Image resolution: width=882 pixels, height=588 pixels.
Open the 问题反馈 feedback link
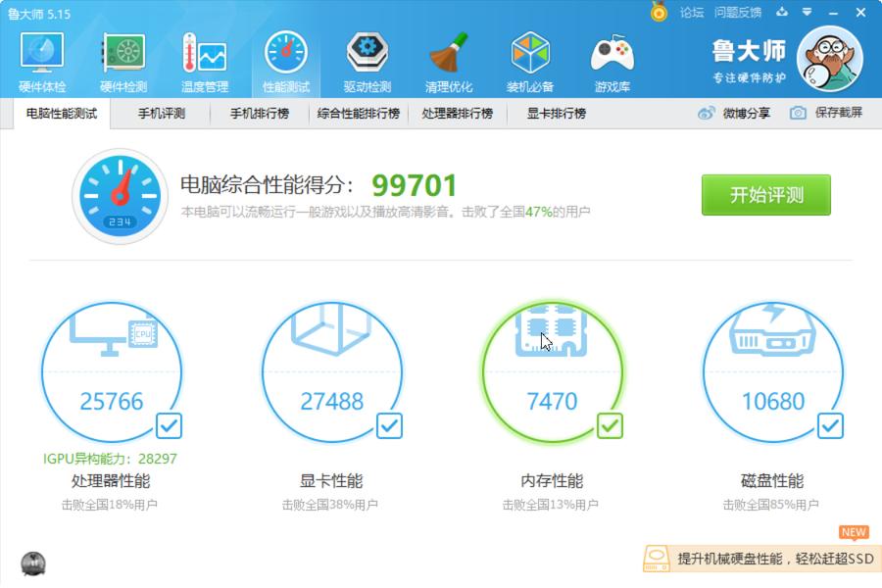pos(738,13)
